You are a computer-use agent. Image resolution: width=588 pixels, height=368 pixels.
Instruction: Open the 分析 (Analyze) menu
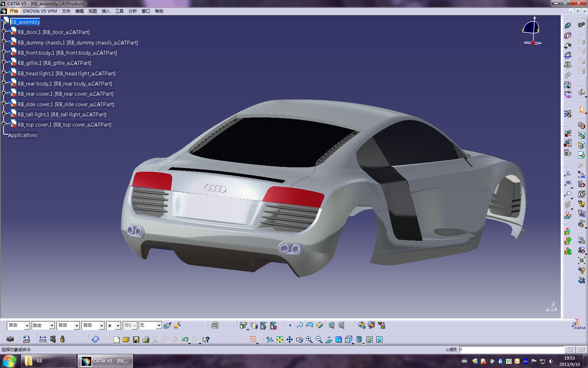click(133, 11)
